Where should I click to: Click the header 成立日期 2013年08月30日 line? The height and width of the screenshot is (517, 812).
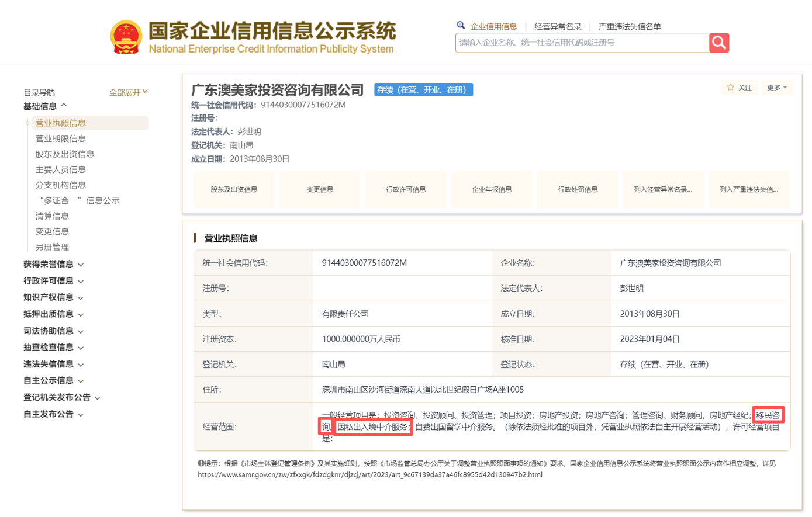point(240,159)
